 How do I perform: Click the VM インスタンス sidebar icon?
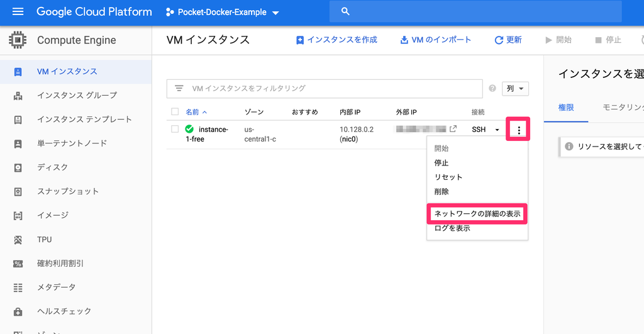coord(18,72)
